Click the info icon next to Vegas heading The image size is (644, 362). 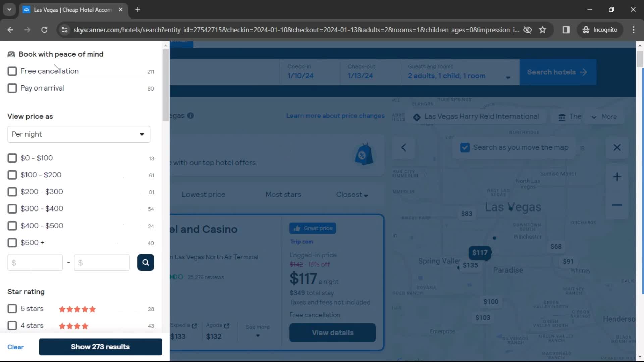click(x=191, y=116)
